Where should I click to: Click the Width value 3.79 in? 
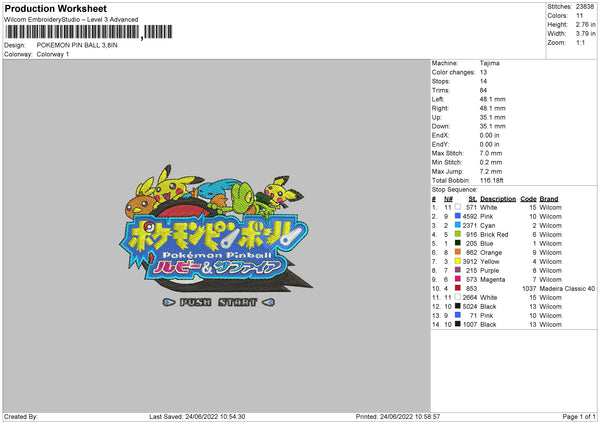coord(585,34)
